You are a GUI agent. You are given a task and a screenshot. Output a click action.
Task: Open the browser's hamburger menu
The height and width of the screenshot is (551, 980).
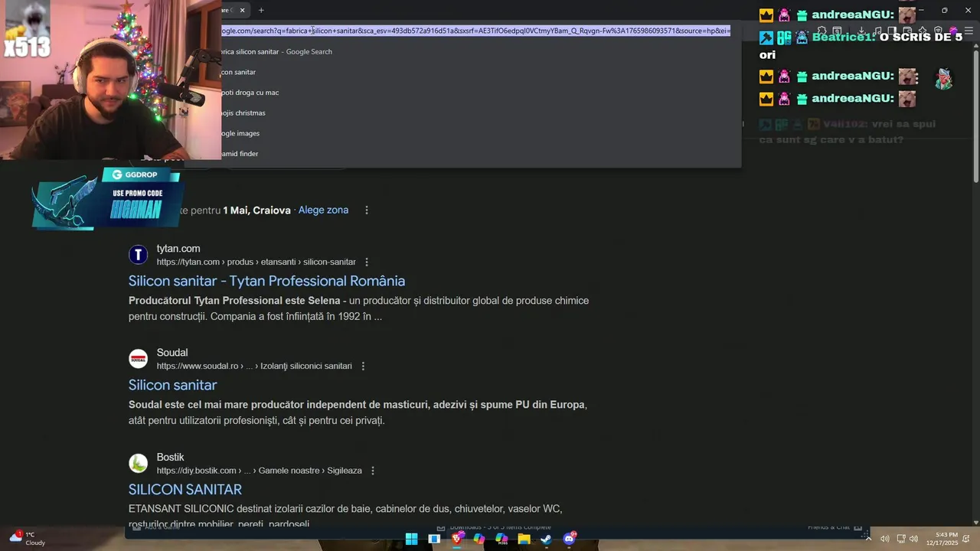(x=969, y=31)
